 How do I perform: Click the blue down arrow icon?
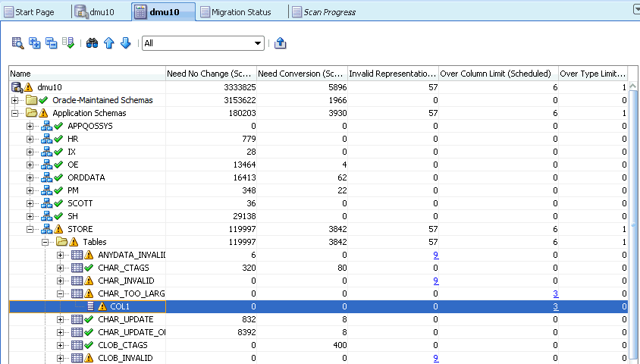126,43
